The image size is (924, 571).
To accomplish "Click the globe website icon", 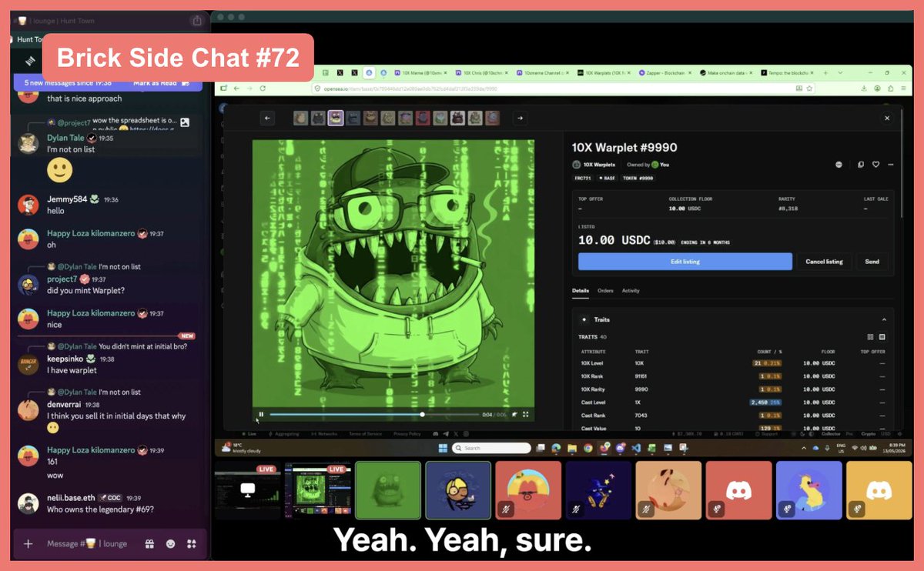I will pos(839,165).
